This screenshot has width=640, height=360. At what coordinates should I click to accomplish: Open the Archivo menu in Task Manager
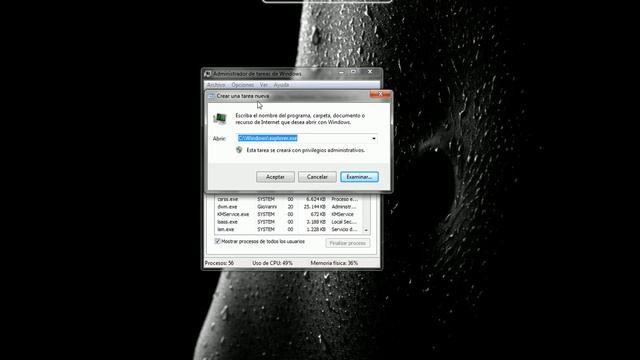click(216, 85)
